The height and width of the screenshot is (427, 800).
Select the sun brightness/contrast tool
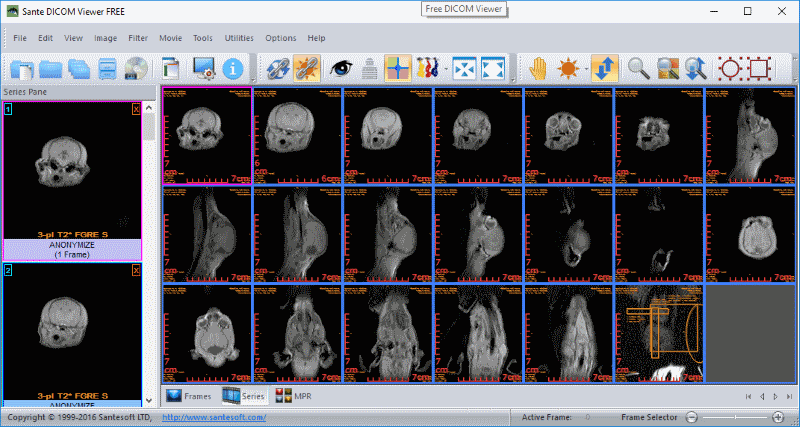(x=568, y=68)
